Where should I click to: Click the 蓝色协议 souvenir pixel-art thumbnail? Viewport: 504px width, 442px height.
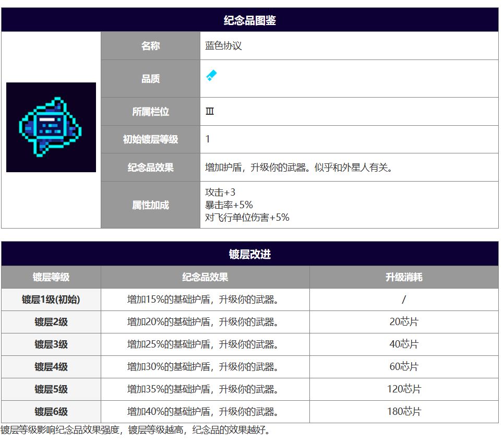click(x=51, y=127)
